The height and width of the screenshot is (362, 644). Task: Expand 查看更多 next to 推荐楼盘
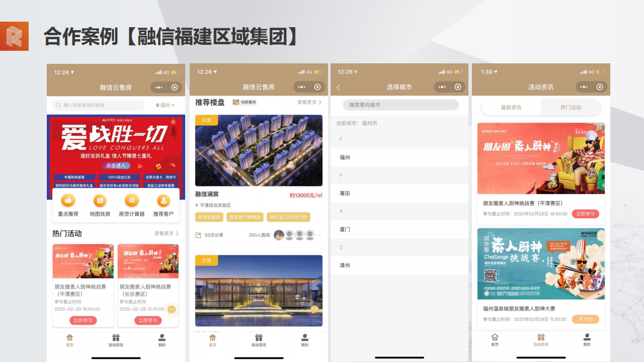309,102
